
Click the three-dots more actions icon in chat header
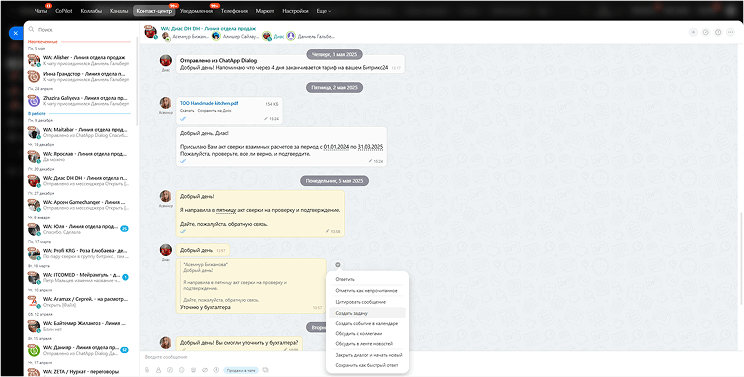point(730,32)
